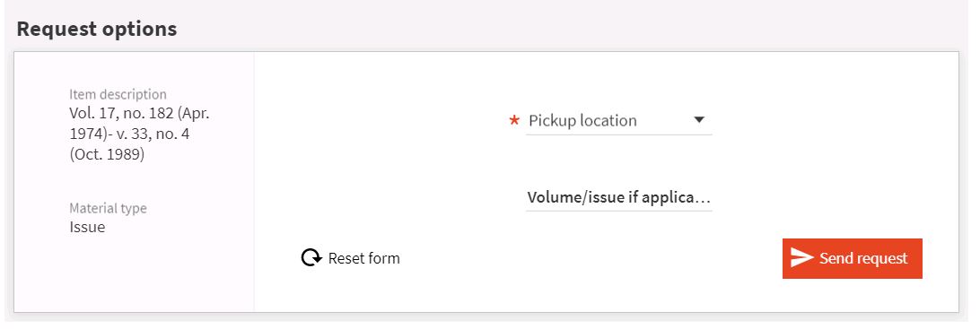Click the '1974)- v. 33, no. 4' line
The image size is (980, 329).
(x=129, y=134)
